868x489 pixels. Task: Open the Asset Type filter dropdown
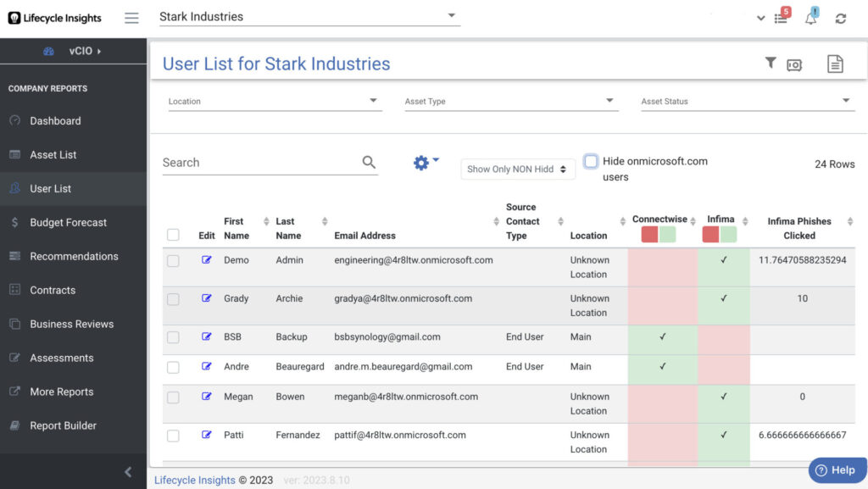pyautogui.click(x=511, y=101)
